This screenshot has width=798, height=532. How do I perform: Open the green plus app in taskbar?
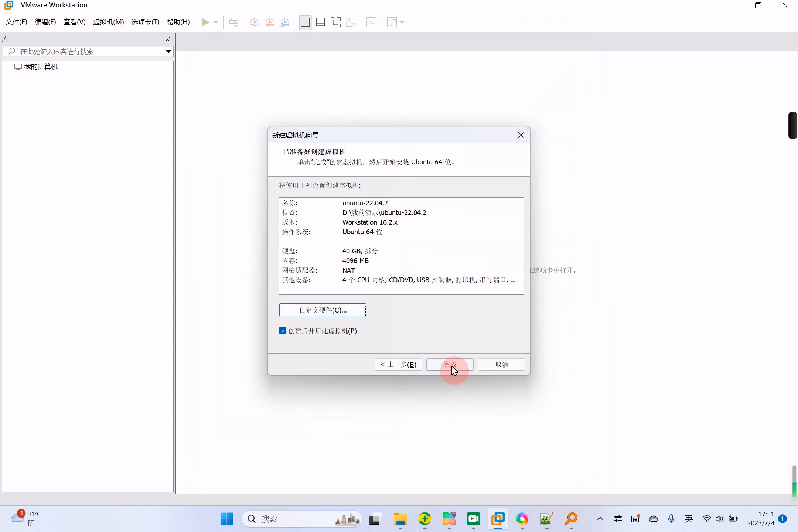pyautogui.click(x=425, y=519)
